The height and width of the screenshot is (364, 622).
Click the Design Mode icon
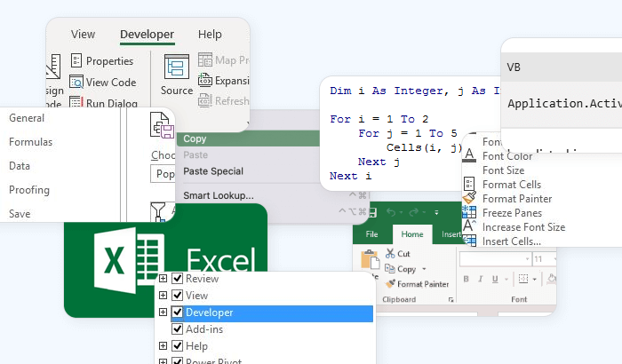53,67
